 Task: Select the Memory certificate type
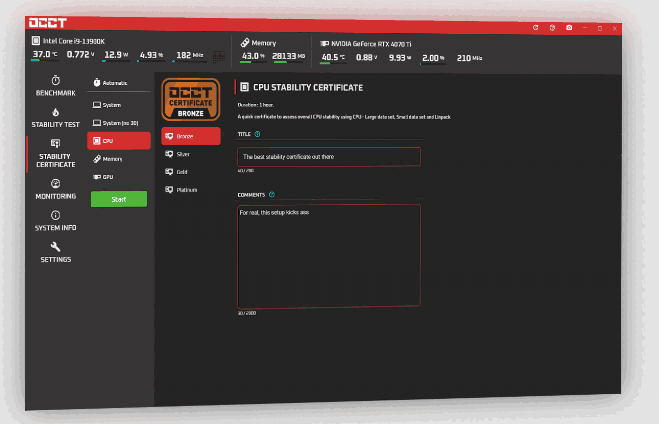click(119, 159)
